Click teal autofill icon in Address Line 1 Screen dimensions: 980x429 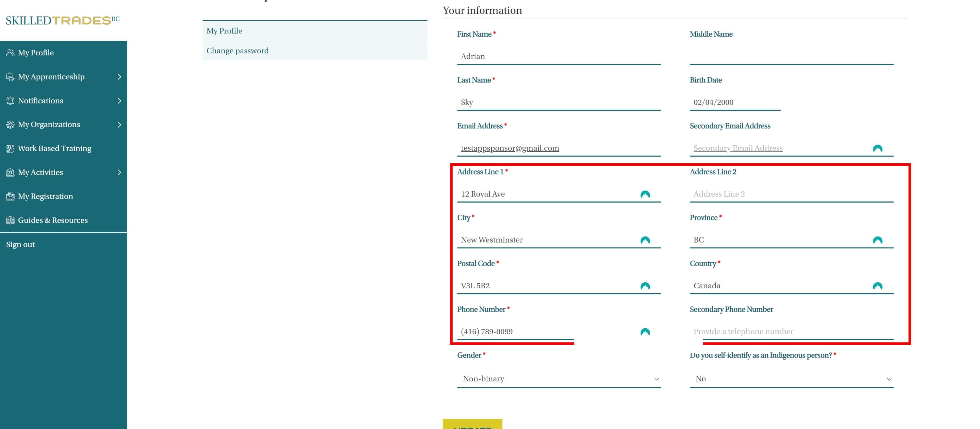pos(645,194)
